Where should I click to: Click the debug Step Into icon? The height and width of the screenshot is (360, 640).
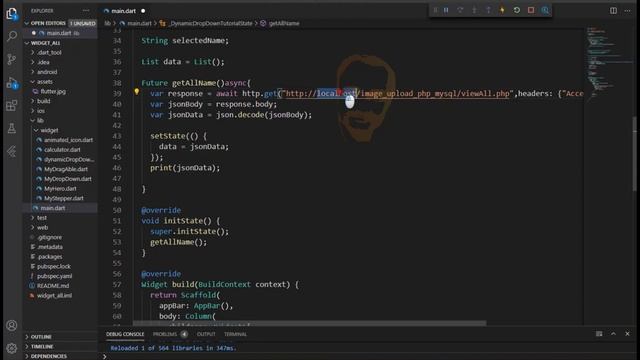coord(474,10)
